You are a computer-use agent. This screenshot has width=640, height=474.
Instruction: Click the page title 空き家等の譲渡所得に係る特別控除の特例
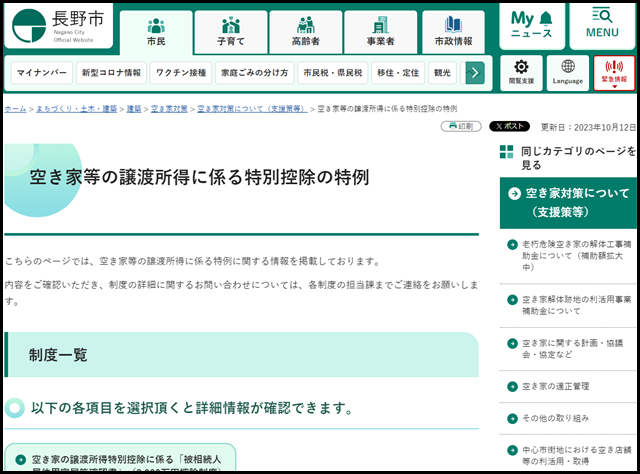click(199, 177)
